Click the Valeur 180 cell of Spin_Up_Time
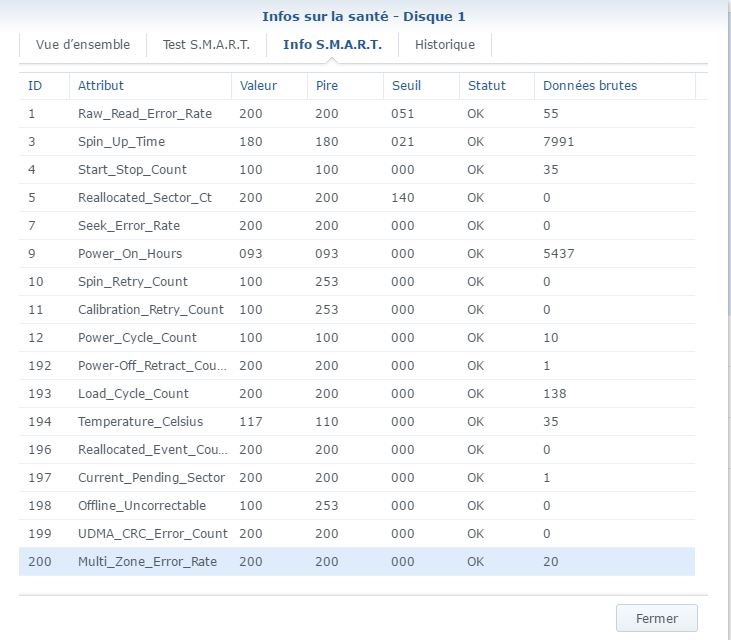This screenshot has width=731, height=640. pos(251,142)
